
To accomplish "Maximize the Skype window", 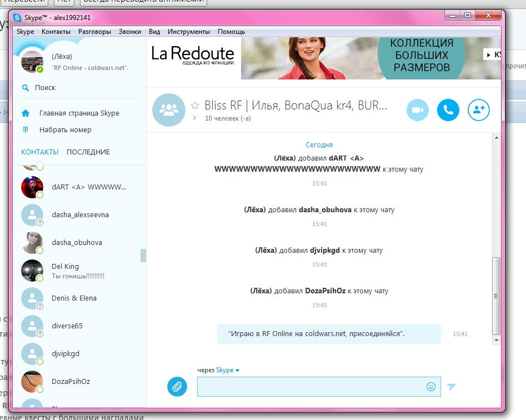I will click(468, 15).
